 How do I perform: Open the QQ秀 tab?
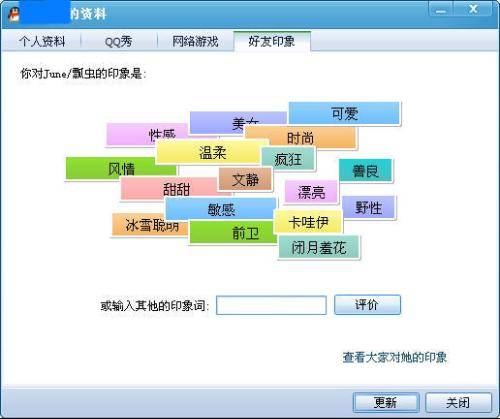coord(118,42)
